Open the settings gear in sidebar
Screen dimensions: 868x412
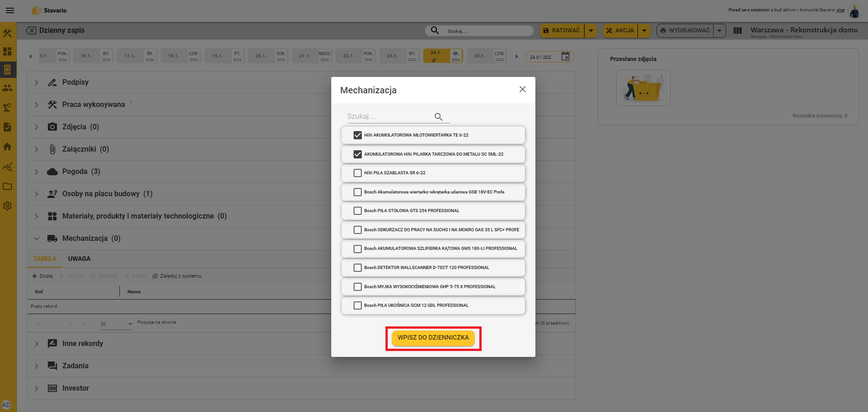coord(7,206)
